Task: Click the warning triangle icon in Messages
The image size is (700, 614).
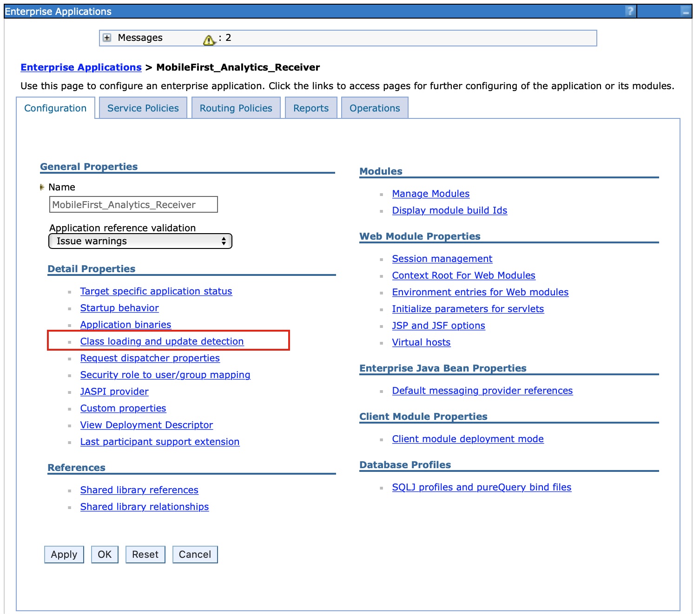Action: coord(209,40)
